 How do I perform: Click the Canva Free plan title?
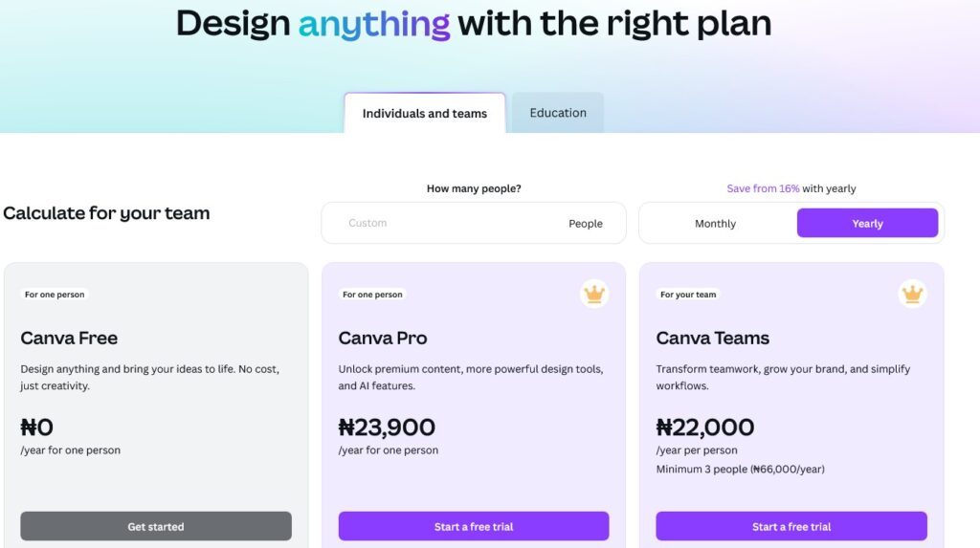(69, 338)
